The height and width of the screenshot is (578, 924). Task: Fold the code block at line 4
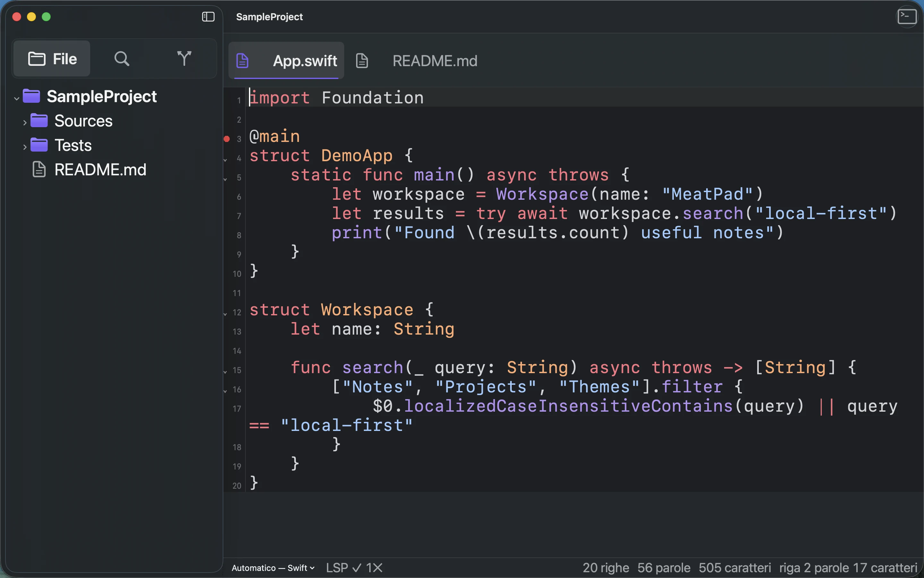[x=225, y=160]
